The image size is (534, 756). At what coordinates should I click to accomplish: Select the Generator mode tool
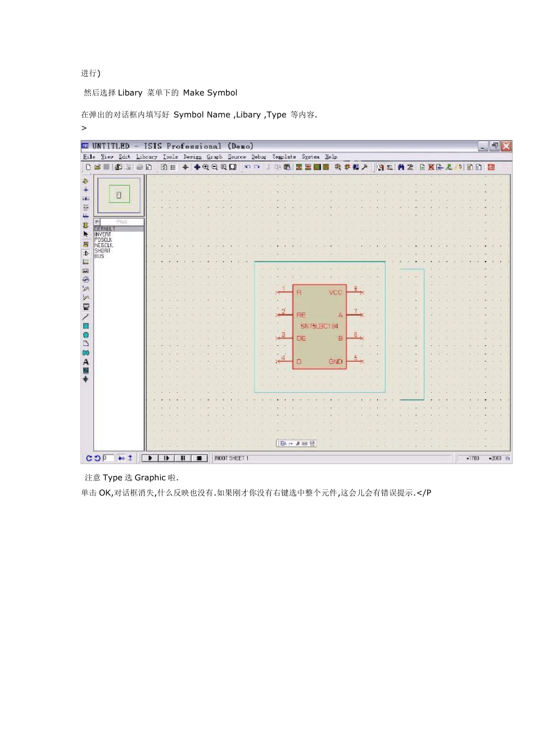pyautogui.click(x=85, y=280)
